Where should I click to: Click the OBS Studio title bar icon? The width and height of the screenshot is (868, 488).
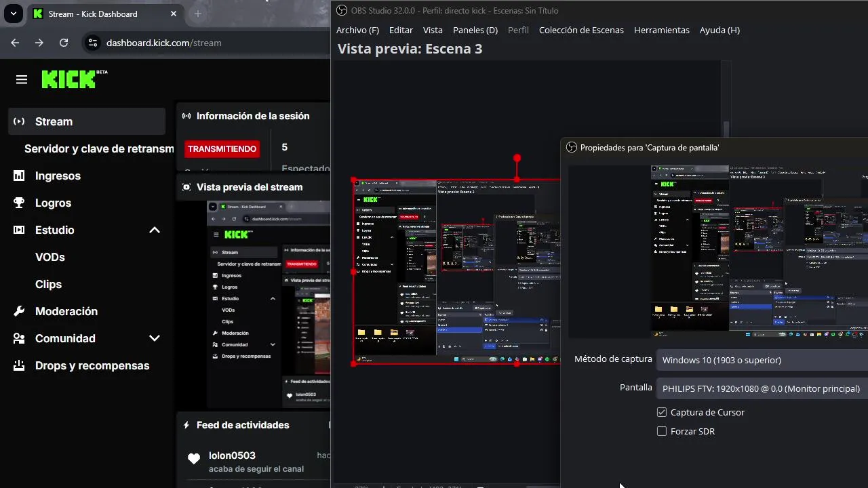[x=342, y=10]
